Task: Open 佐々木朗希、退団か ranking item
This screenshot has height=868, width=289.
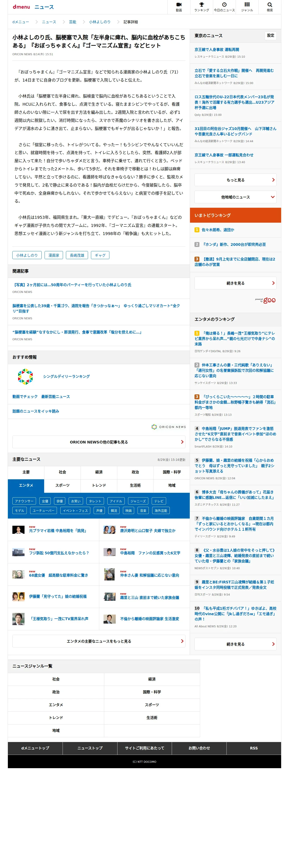Action: pyautogui.click(x=218, y=229)
